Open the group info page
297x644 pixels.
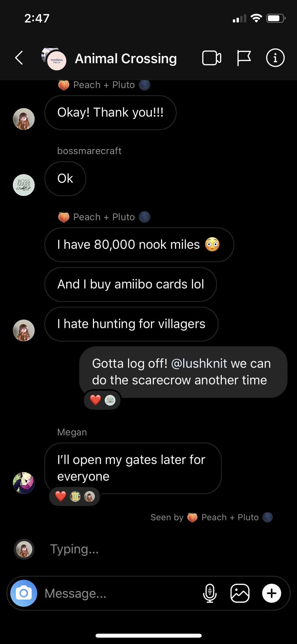275,58
